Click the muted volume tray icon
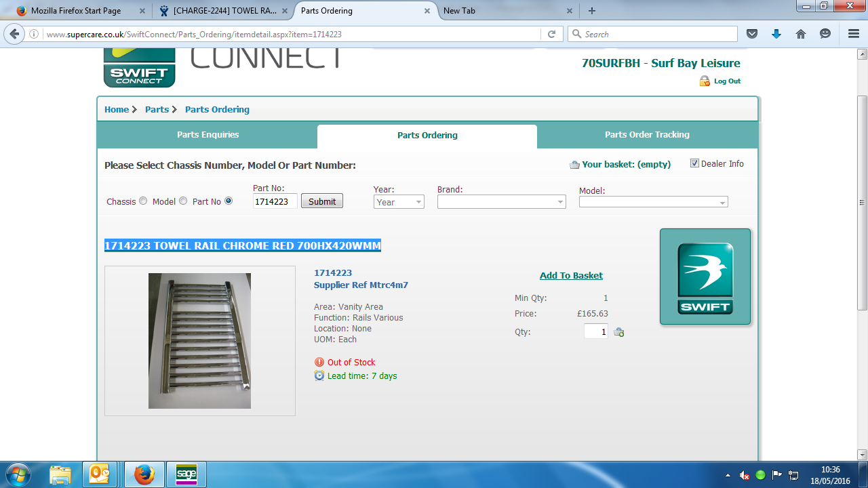868x488 pixels. [x=744, y=475]
